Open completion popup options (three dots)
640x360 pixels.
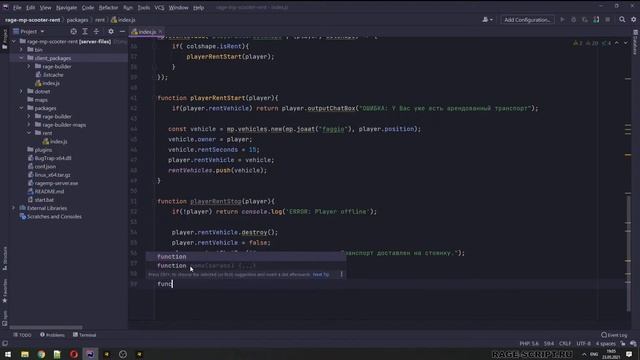pos(342,274)
